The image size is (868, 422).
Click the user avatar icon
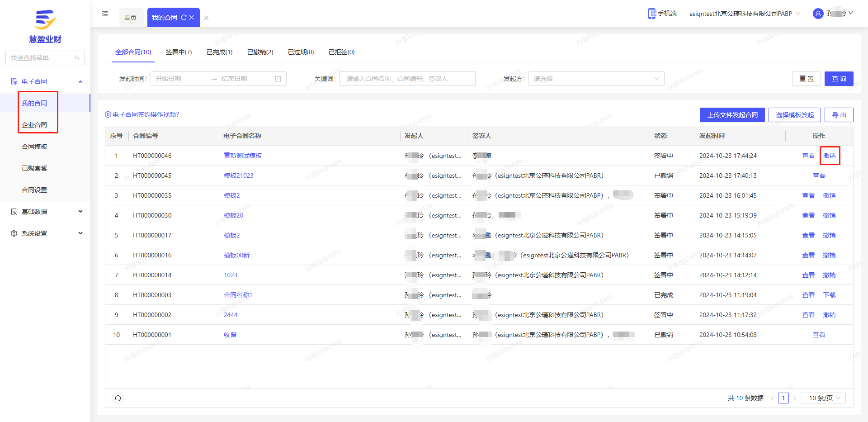pos(818,14)
